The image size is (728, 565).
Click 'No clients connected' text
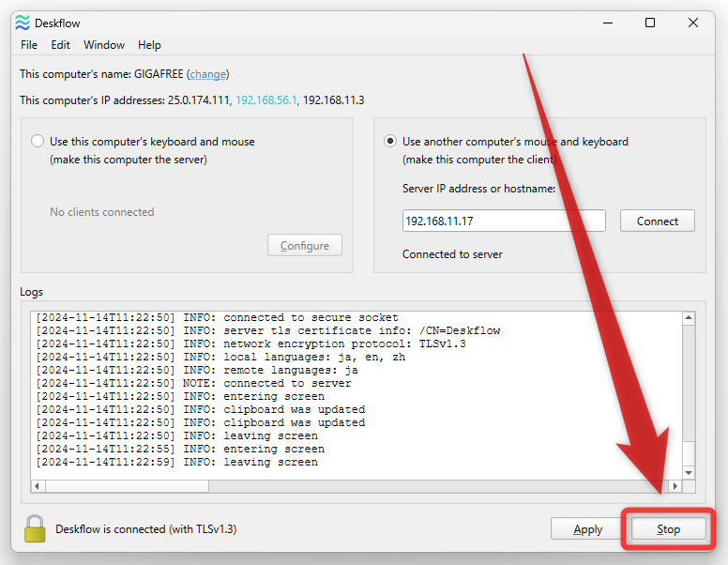click(102, 212)
